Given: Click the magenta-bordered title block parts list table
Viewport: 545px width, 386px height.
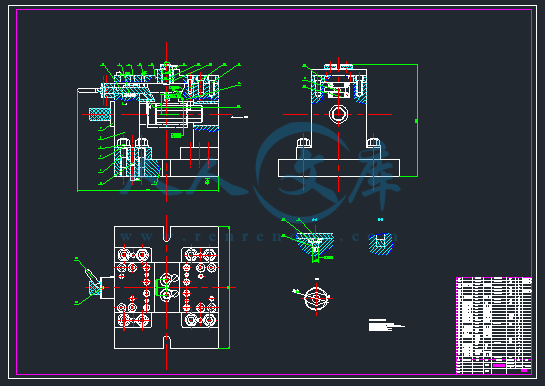Looking at the screenshot, I should (494, 325).
